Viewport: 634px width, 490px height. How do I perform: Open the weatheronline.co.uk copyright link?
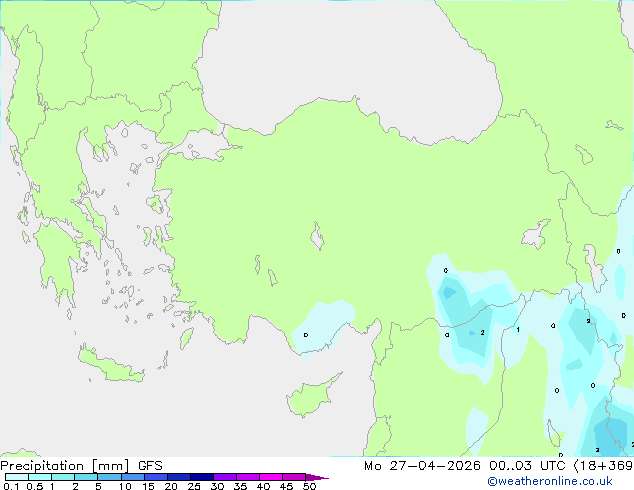click(x=549, y=481)
